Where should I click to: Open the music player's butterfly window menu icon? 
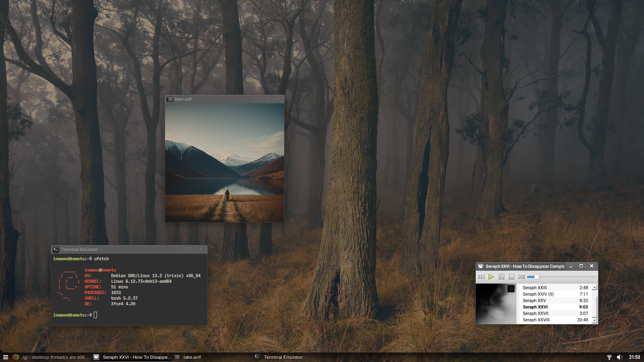tap(481, 266)
